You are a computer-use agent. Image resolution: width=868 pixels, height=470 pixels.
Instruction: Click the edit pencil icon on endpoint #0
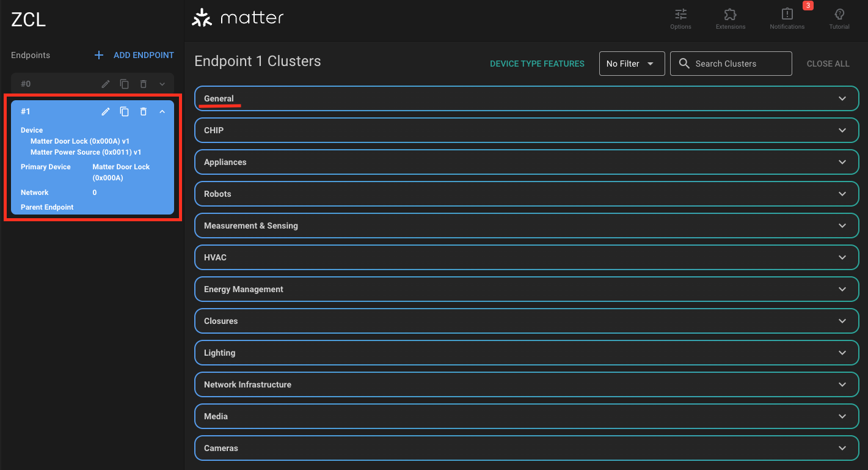106,84
